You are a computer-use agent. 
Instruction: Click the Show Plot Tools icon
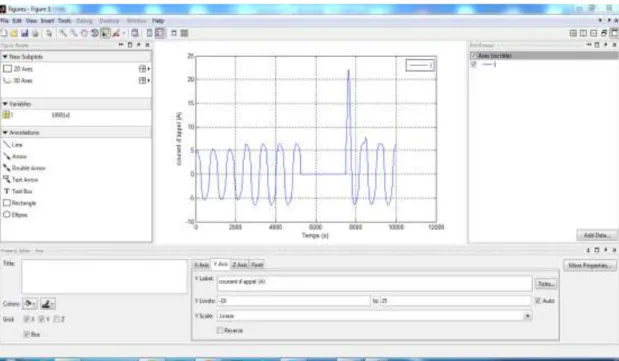(x=184, y=34)
